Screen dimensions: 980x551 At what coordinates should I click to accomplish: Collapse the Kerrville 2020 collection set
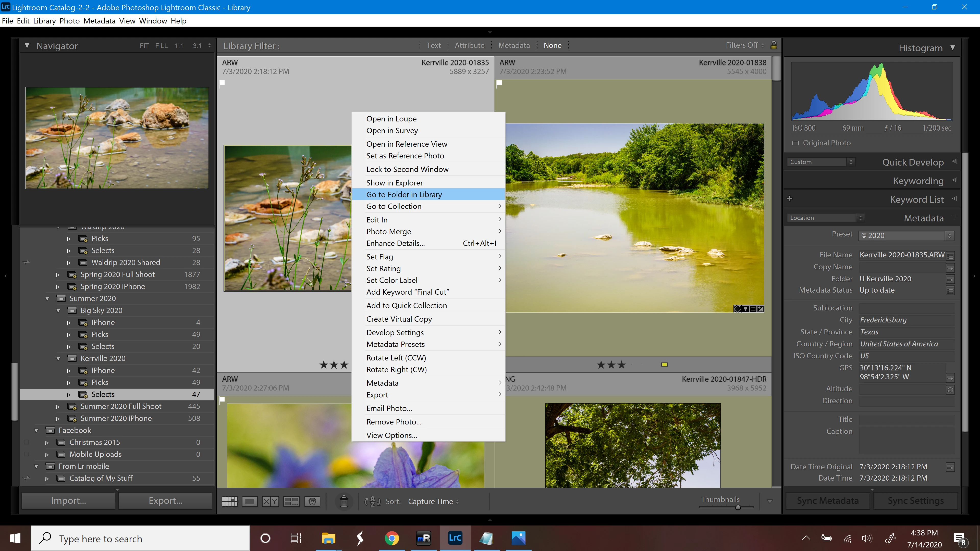pos(58,358)
